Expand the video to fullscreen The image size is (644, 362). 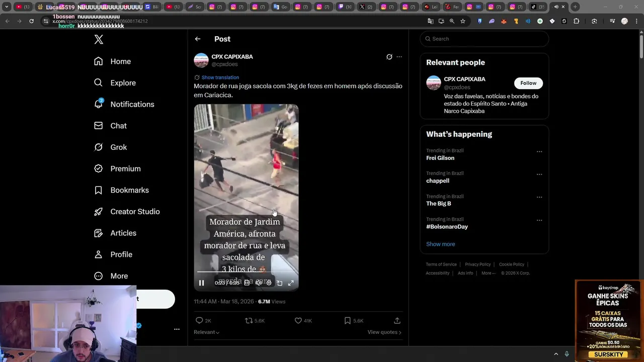point(291,283)
